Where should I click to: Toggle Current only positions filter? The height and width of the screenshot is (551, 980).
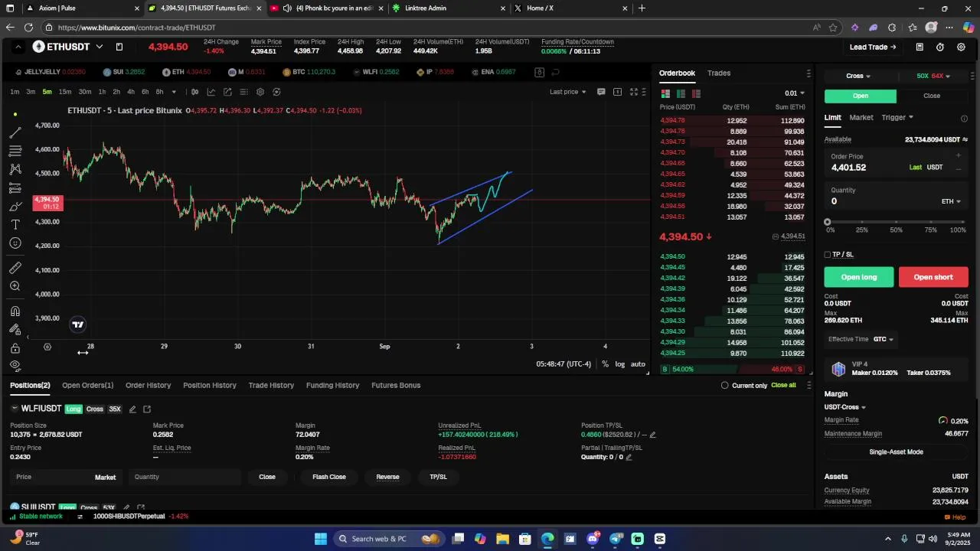[x=725, y=385]
